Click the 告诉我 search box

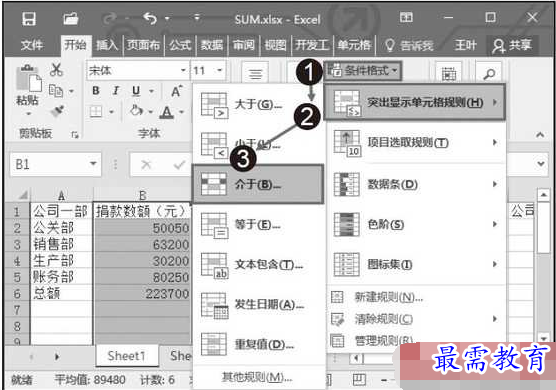409,45
